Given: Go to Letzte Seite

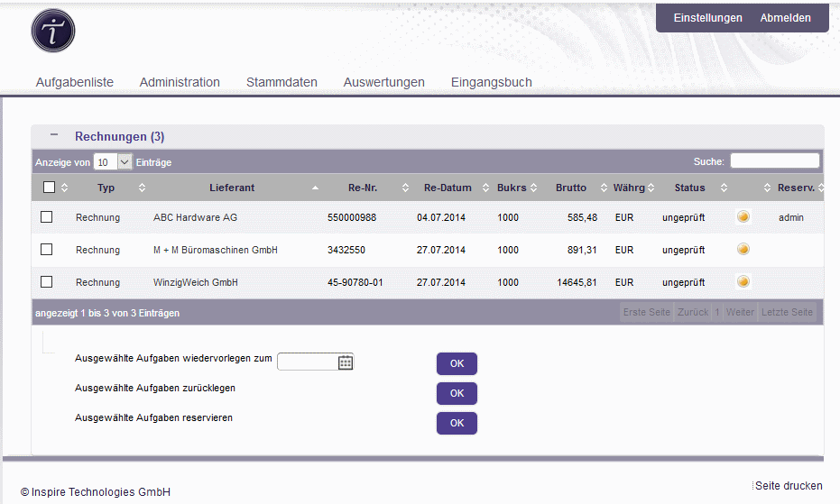Looking at the screenshot, I should coord(787,312).
